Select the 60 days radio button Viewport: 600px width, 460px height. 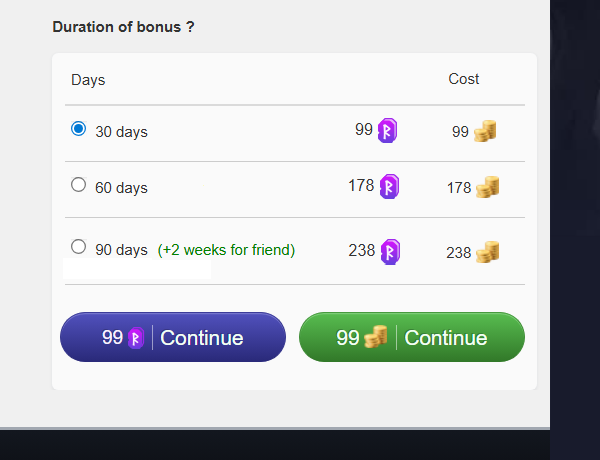point(78,184)
